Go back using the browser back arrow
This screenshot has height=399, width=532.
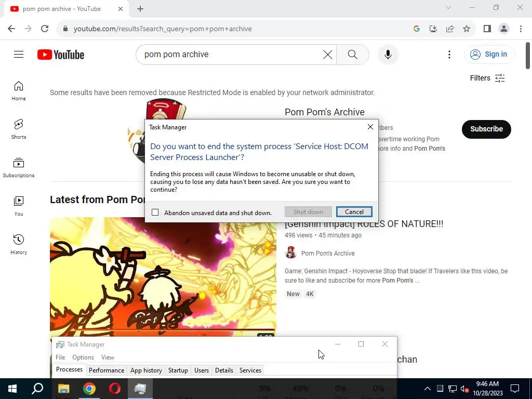pyautogui.click(x=11, y=29)
